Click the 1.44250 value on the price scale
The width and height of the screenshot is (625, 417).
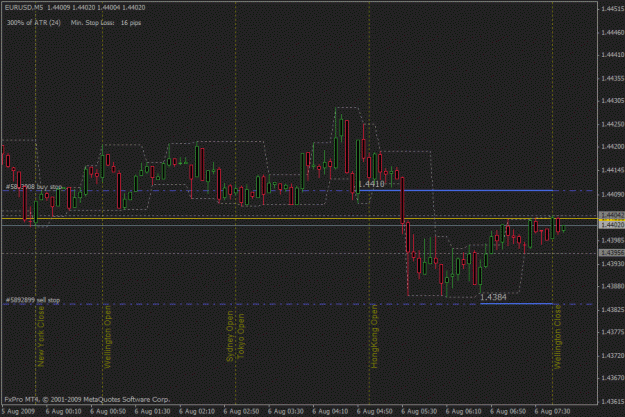pyautogui.click(x=613, y=124)
